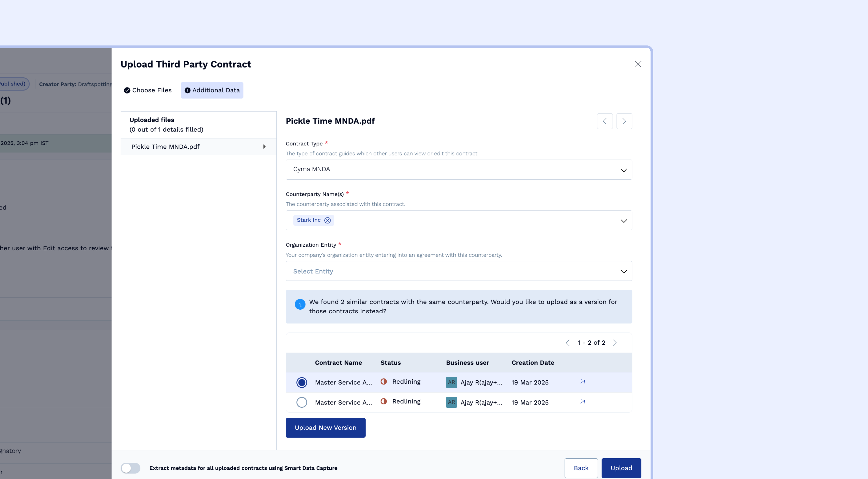This screenshot has width=868, height=479.
Task: Enable Smart Data Capture metadata extraction toggle
Action: 130,468
